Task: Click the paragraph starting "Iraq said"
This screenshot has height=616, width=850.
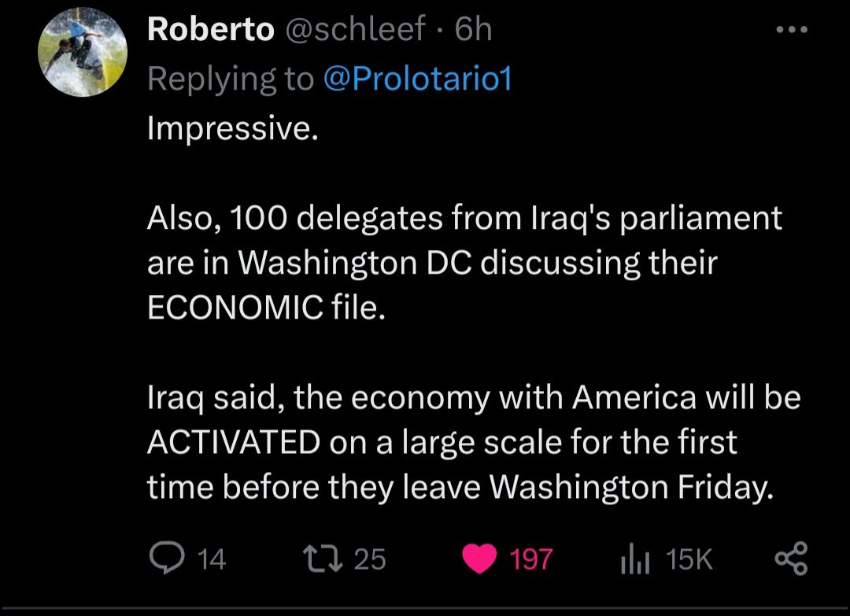Action: pyautogui.click(x=472, y=443)
